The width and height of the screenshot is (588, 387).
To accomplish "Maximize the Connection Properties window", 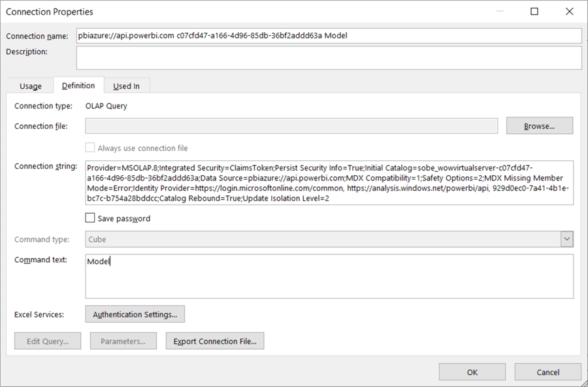I will coord(534,12).
